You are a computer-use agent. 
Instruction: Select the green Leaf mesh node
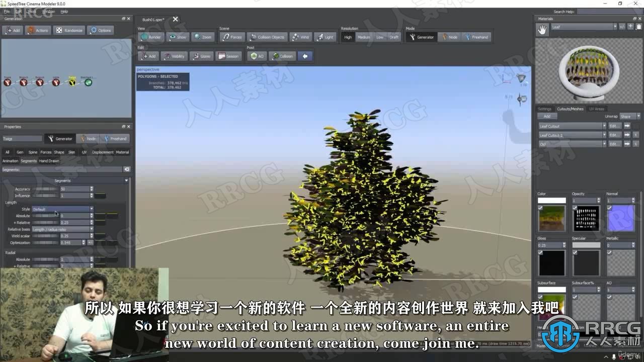pos(88,82)
